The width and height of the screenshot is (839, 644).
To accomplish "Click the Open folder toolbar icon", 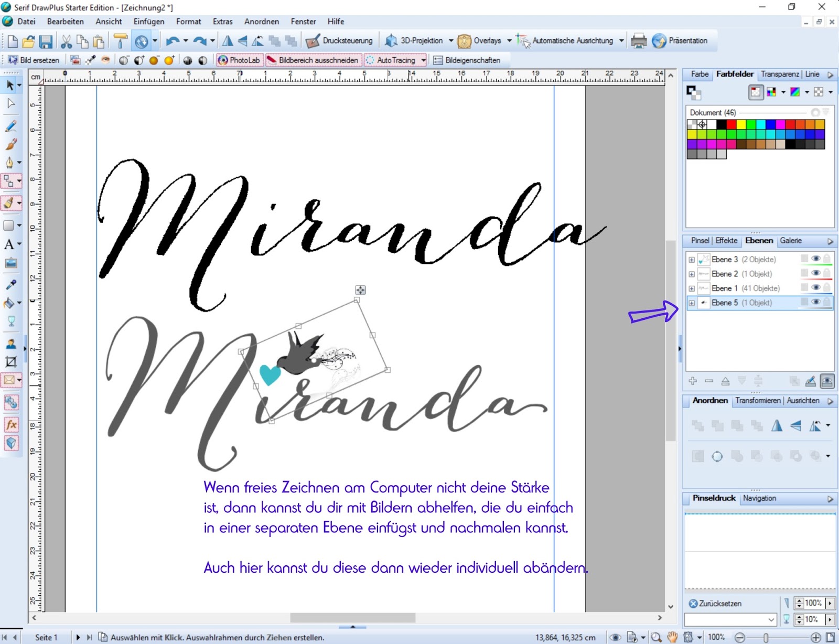I will point(29,41).
